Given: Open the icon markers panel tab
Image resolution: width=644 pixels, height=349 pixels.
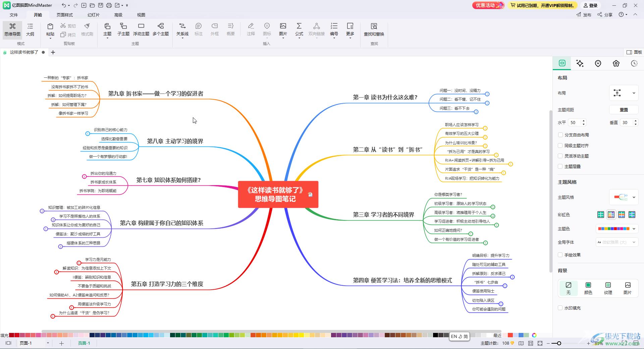Looking at the screenshot, I should tap(598, 63).
